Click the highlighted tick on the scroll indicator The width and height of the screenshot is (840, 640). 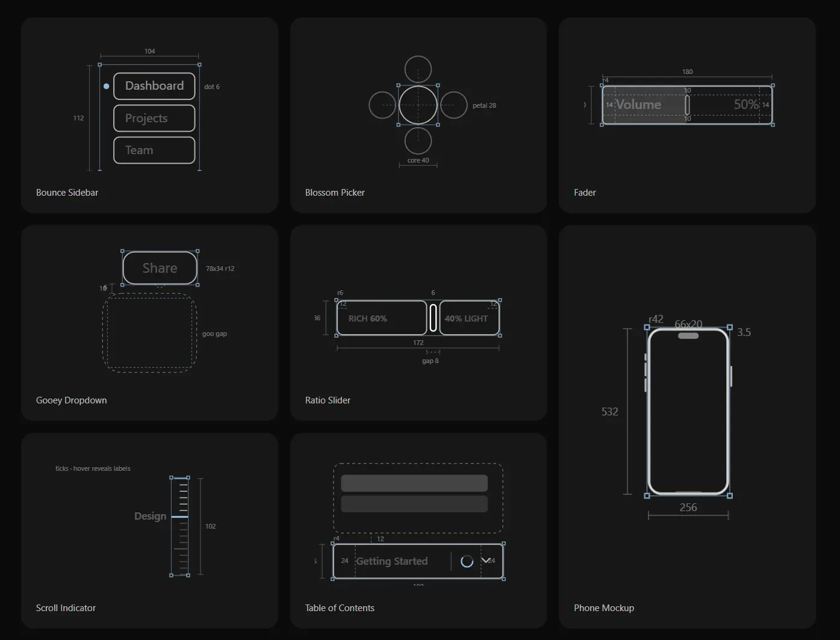[179, 517]
